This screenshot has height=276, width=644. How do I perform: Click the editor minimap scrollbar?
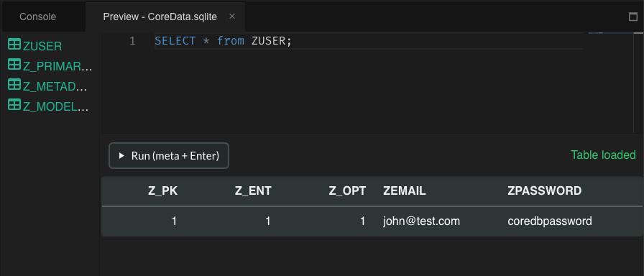click(x=639, y=82)
